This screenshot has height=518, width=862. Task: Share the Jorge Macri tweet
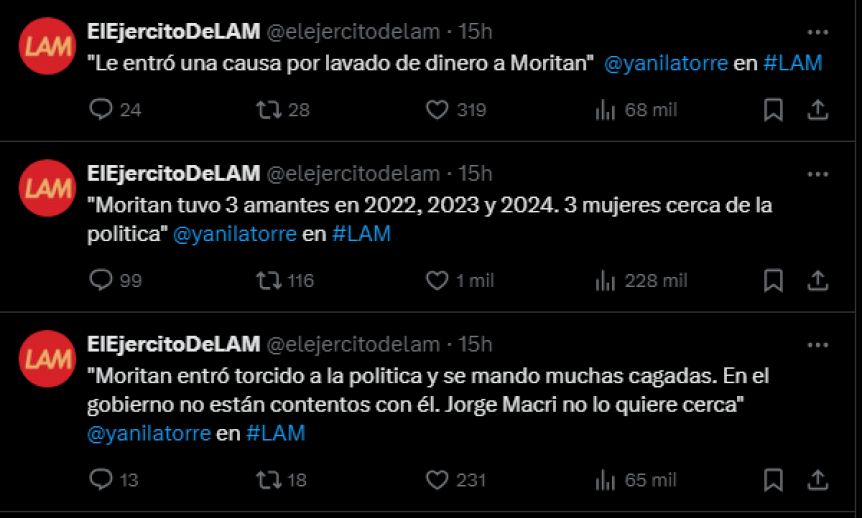[817, 480]
